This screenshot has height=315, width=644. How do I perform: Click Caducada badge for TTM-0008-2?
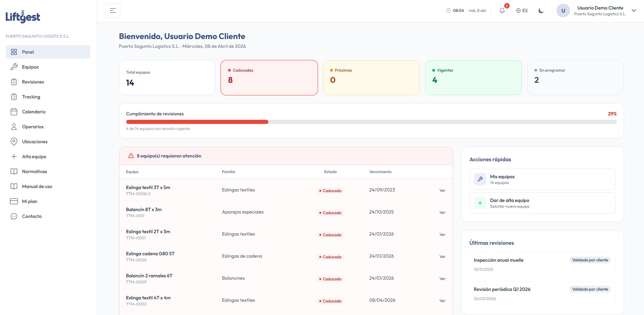330,191
